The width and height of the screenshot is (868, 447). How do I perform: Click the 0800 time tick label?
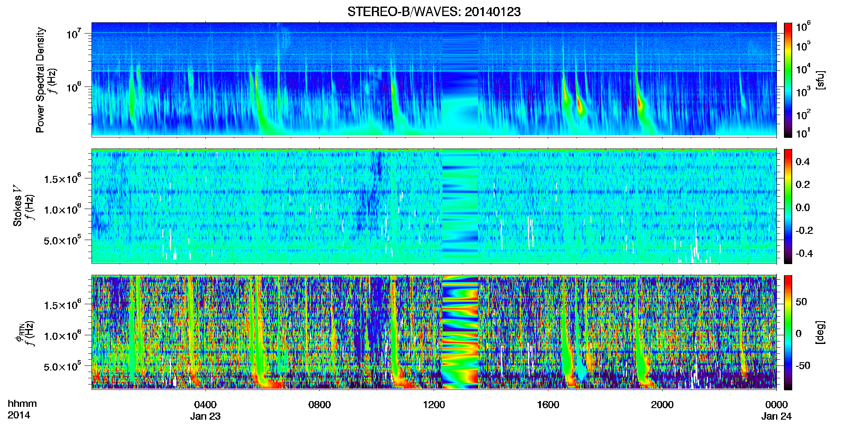coord(320,405)
